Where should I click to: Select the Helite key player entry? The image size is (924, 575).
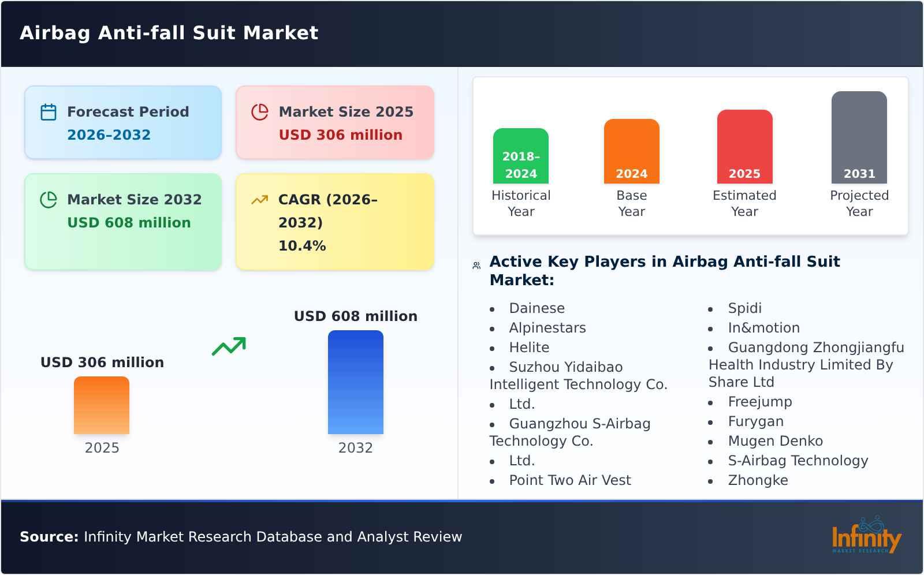click(x=528, y=347)
